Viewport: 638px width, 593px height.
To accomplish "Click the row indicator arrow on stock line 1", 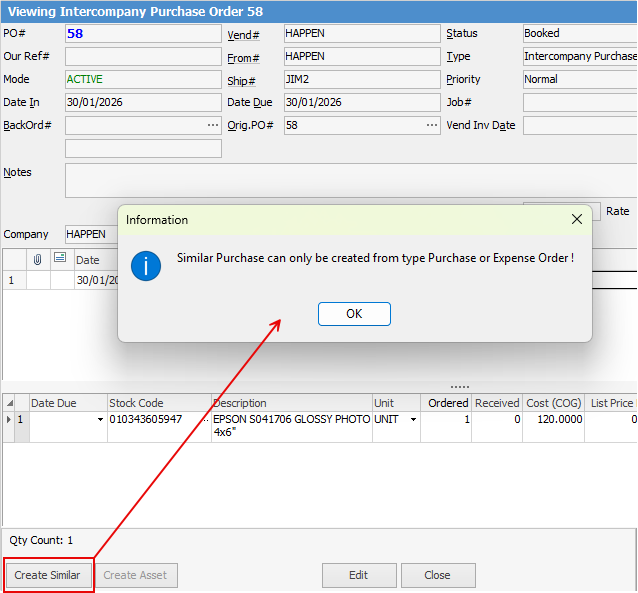I will 9,420.
